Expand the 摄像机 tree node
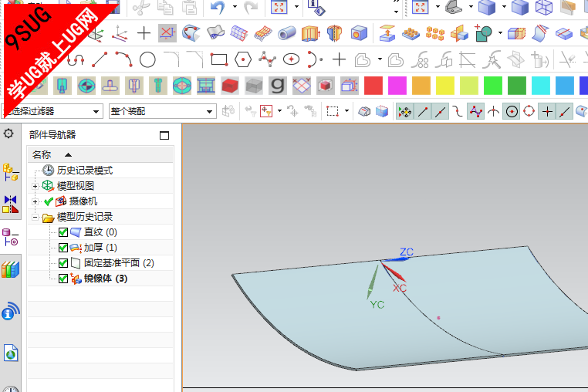 35,201
